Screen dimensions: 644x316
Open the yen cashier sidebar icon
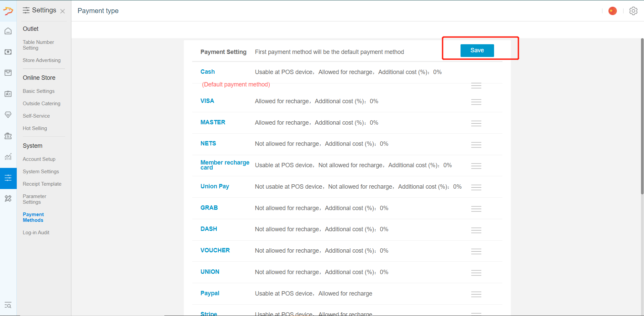(8, 52)
